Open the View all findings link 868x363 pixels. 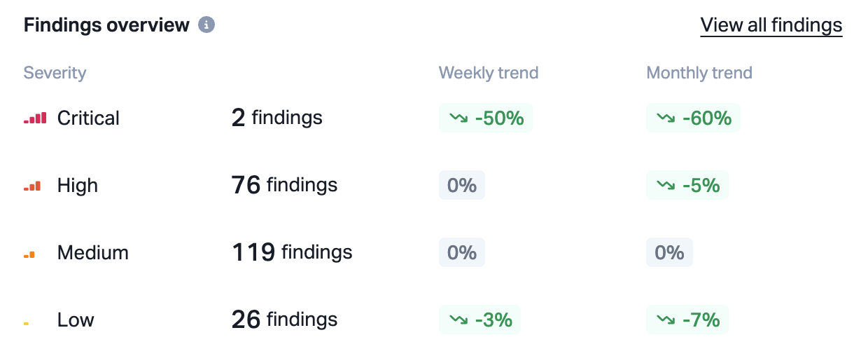coord(771,26)
